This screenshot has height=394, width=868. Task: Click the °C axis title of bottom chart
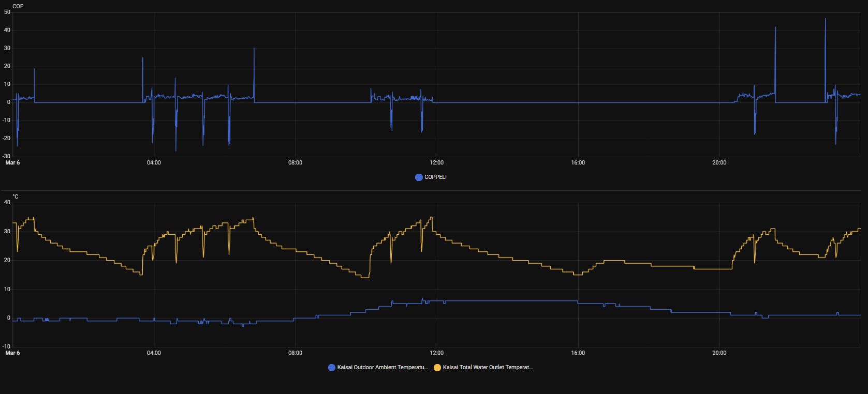16,196
